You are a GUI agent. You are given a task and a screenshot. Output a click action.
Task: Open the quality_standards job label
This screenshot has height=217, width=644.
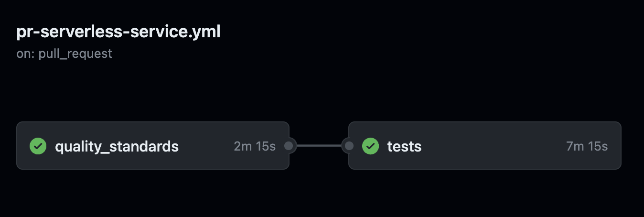117,146
